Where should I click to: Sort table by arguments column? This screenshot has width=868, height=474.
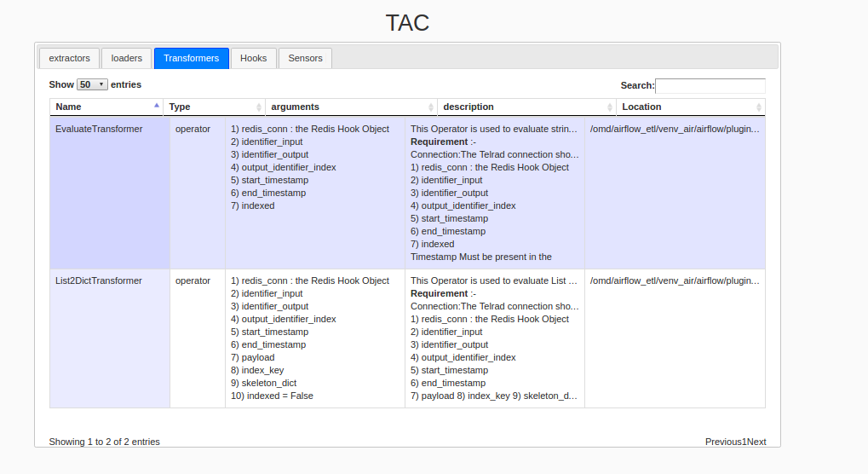[x=352, y=107]
